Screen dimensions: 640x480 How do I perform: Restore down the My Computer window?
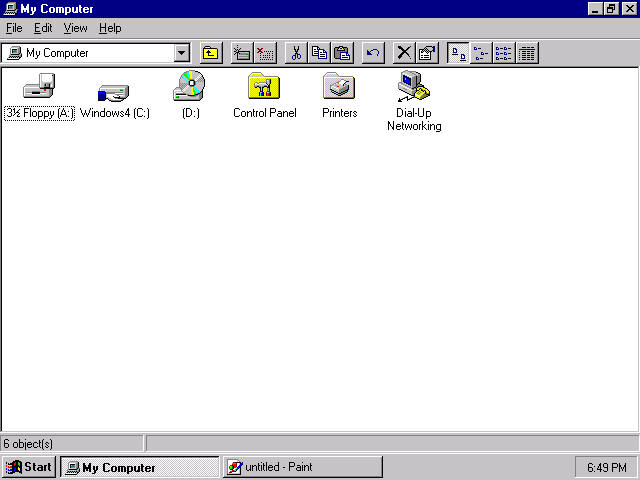pos(611,9)
